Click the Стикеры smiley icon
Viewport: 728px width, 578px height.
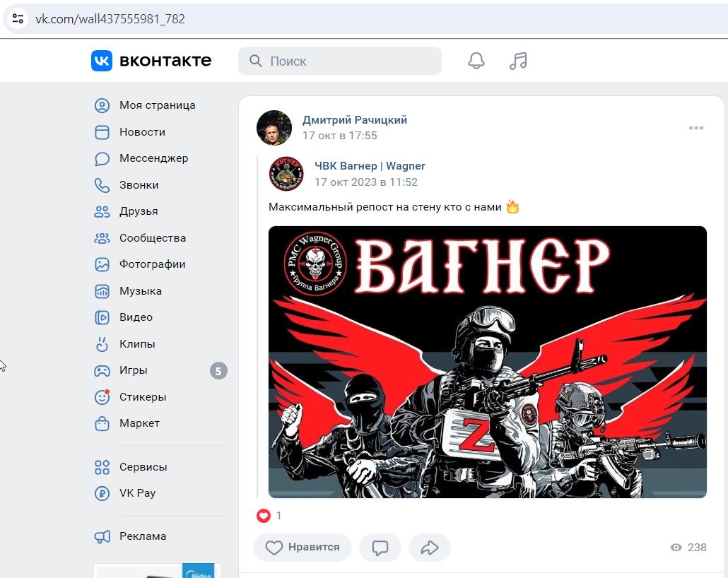point(102,397)
